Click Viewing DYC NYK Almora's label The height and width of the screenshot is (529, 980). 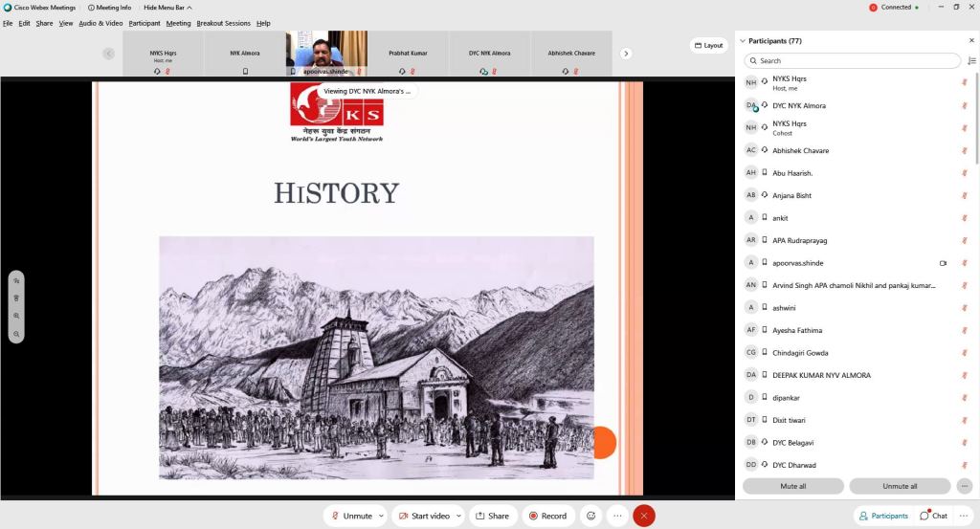pyautogui.click(x=367, y=91)
